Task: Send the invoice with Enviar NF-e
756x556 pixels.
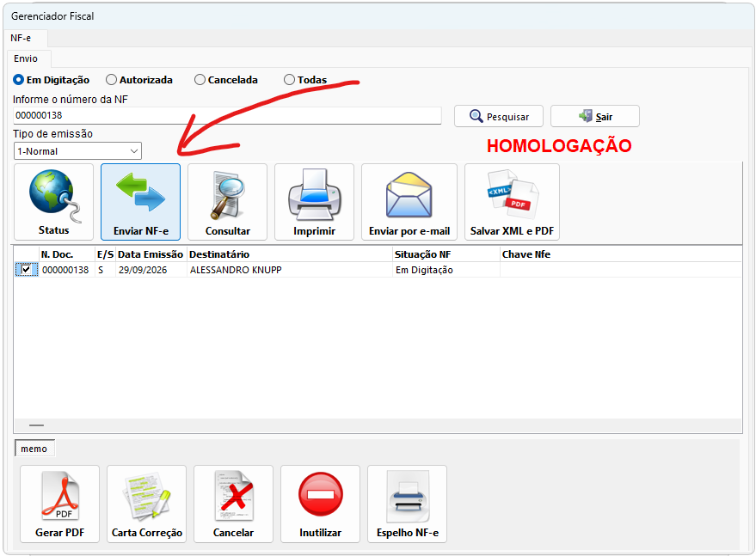Action: click(140, 201)
